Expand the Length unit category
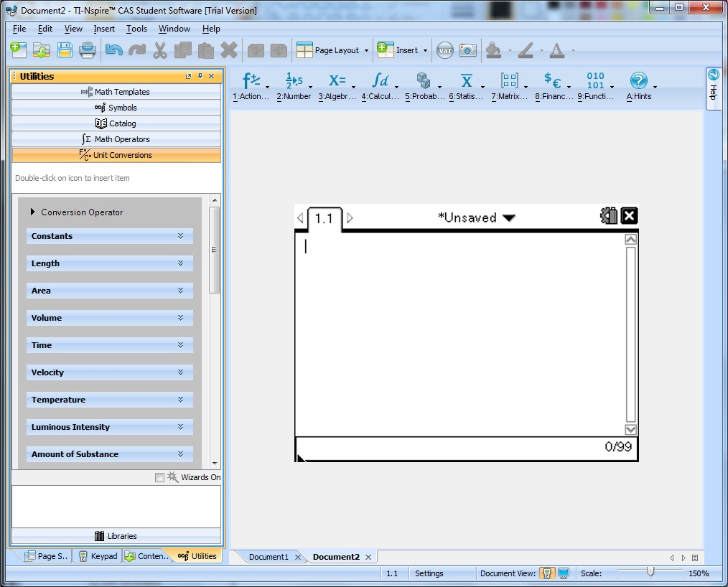The image size is (728, 587). 109,263
